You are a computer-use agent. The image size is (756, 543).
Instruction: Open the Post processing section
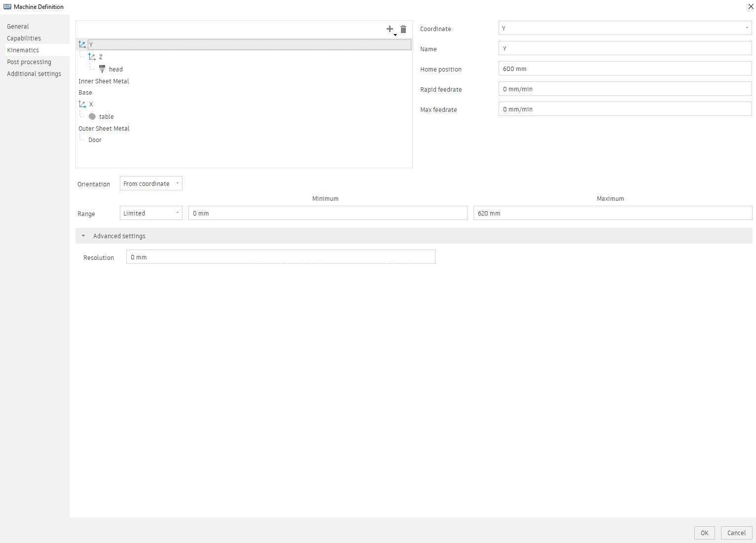[29, 62]
